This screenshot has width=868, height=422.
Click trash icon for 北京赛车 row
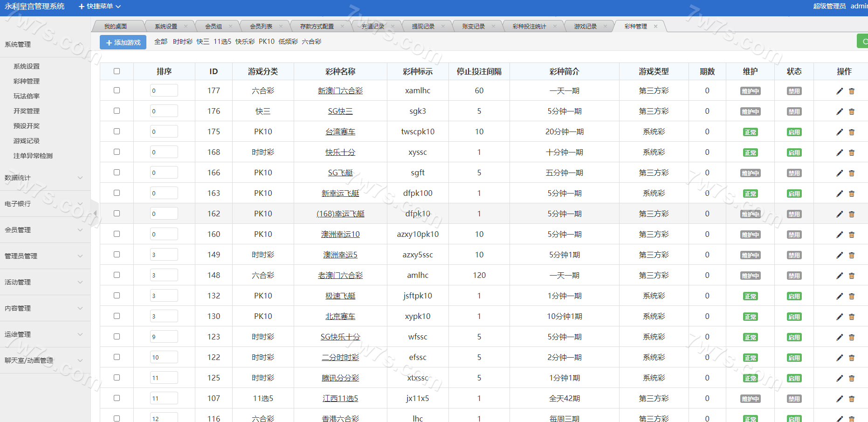coord(852,317)
